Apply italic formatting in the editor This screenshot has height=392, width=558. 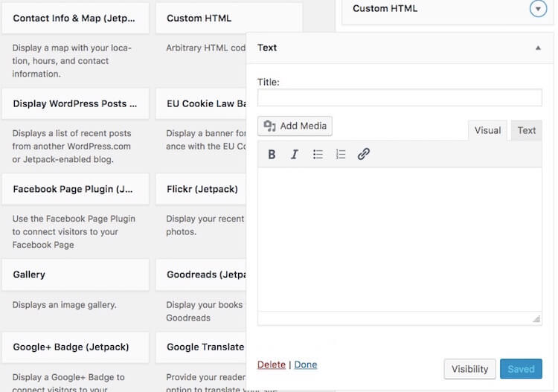(295, 155)
